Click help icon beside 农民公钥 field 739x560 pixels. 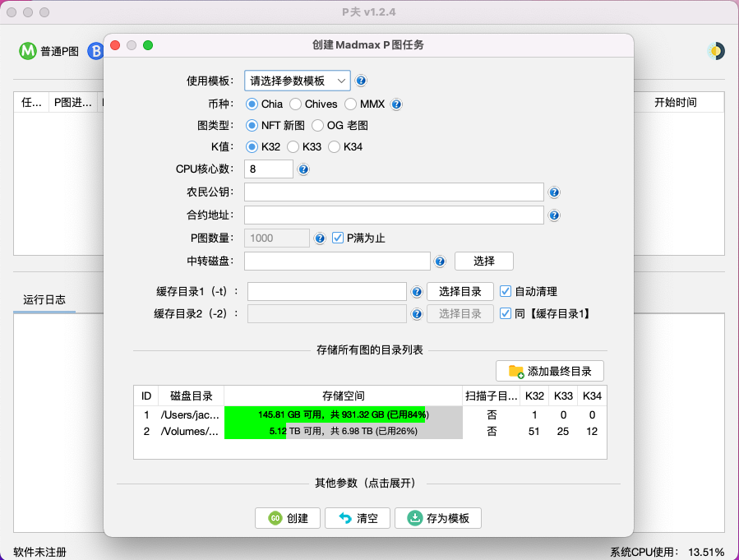[554, 192]
